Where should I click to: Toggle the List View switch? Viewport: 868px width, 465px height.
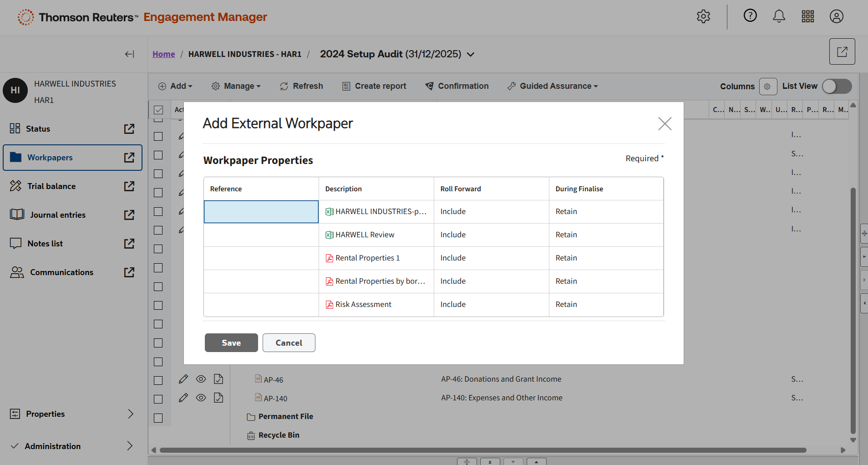[837, 87]
